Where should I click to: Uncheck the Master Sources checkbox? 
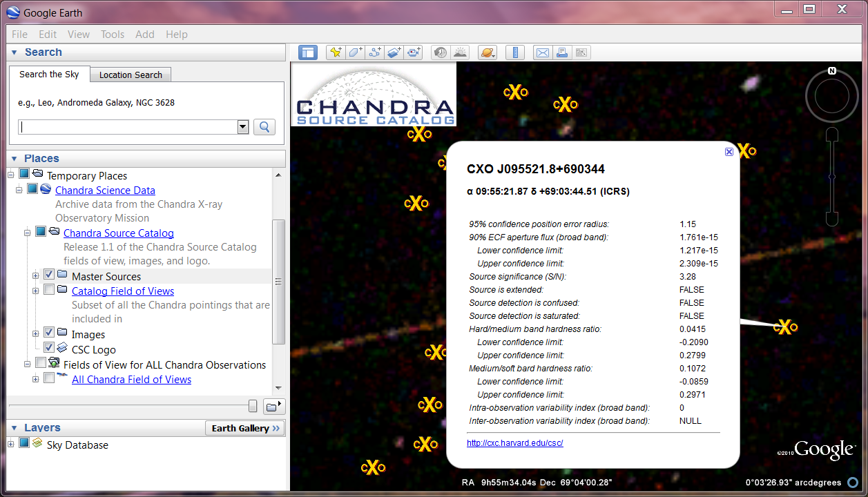(49, 275)
